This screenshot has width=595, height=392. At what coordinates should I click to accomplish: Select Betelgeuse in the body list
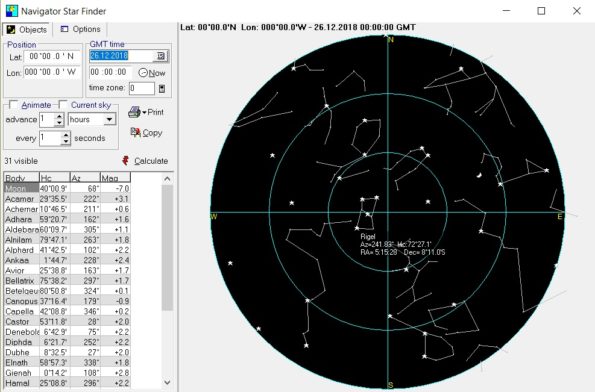[x=67, y=291]
